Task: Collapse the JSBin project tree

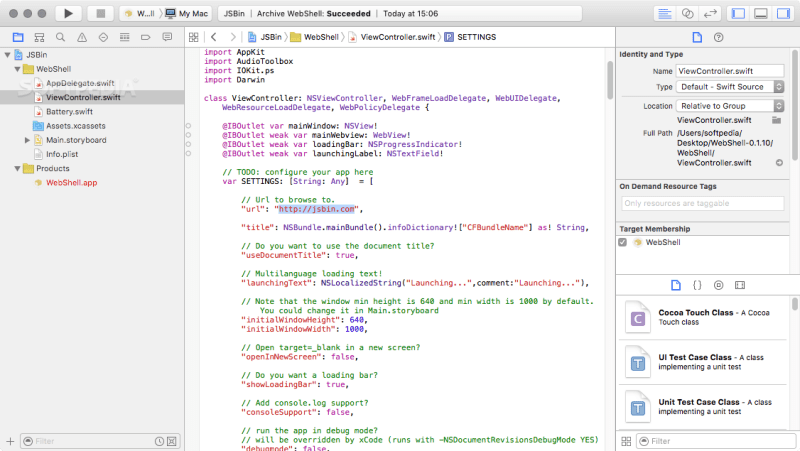Action: tap(8, 55)
